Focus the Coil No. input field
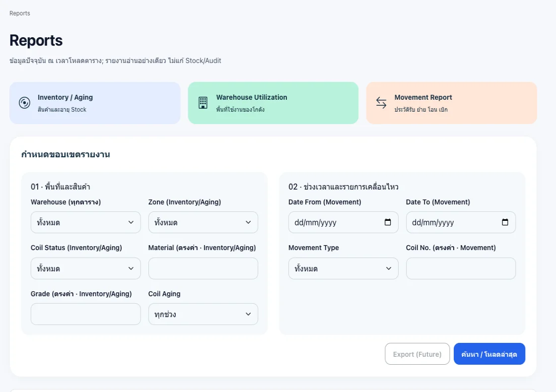This screenshot has height=392, width=556. pyautogui.click(x=461, y=268)
